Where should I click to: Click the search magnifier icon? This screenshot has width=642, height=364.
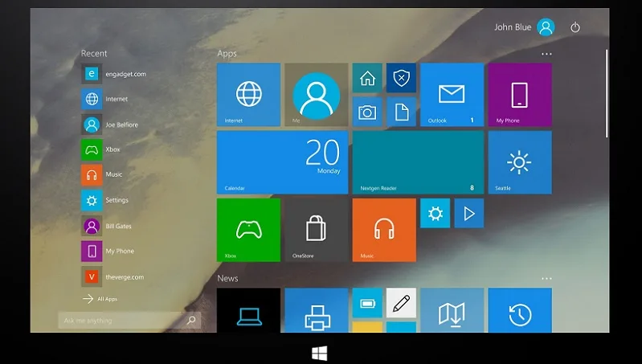[191, 320]
